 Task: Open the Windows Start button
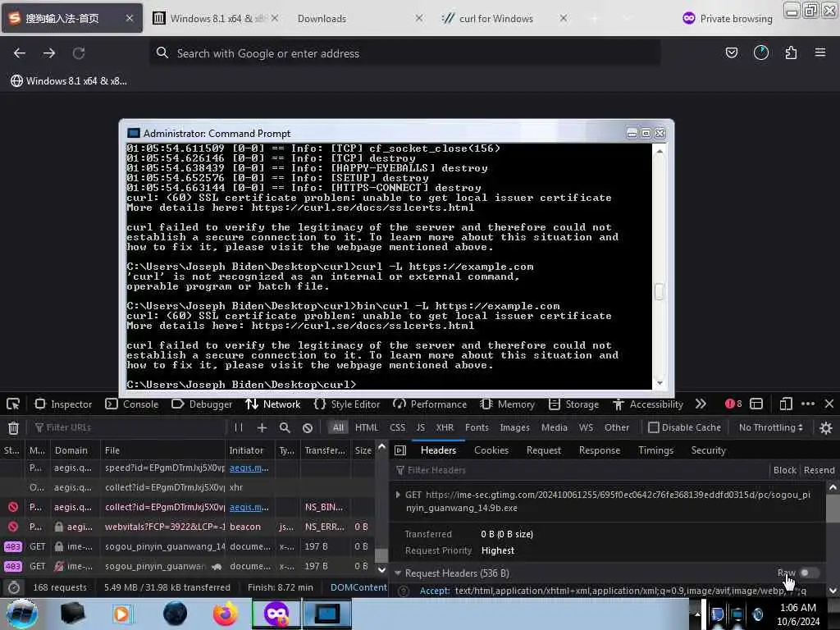coord(21,614)
